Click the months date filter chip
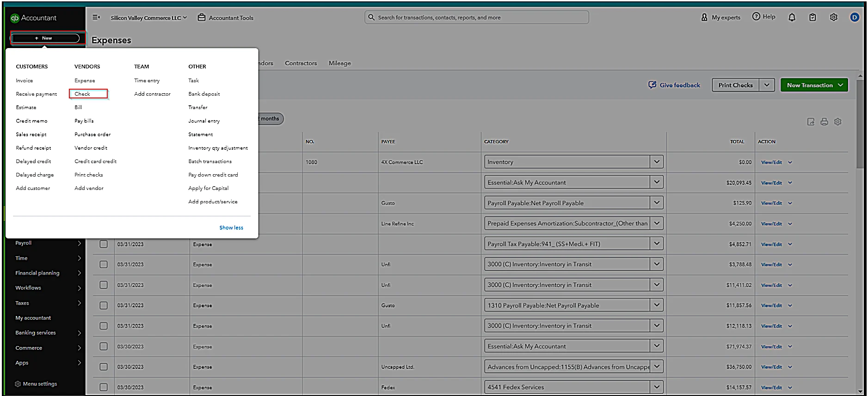Viewport: 868px width, 396px height. tap(270, 119)
